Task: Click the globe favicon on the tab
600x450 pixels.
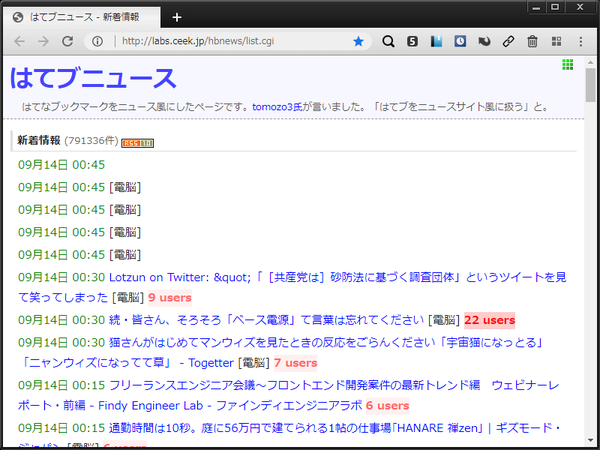Action: pos(18,17)
